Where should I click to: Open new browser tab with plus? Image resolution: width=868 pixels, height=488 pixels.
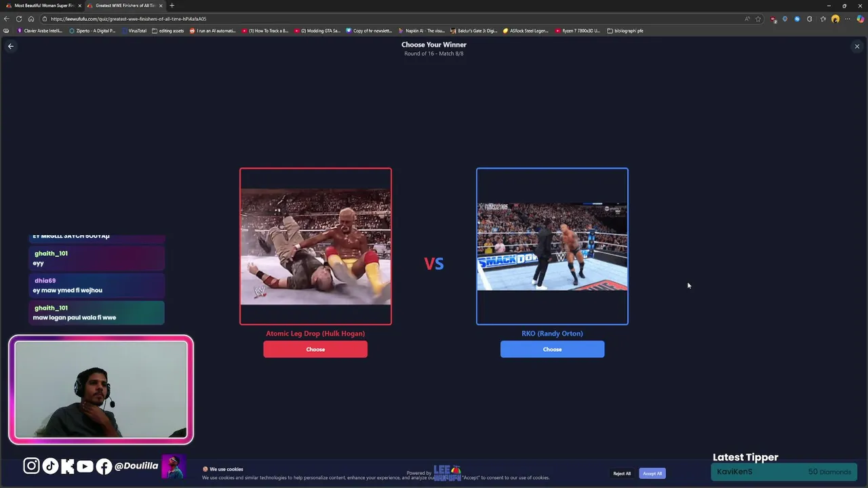point(172,5)
